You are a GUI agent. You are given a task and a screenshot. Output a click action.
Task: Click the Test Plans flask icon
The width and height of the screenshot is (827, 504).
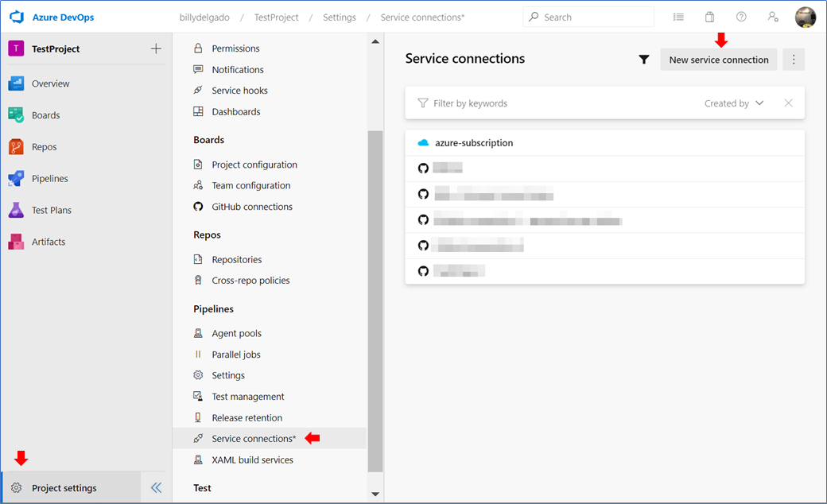pyautogui.click(x=16, y=210)
